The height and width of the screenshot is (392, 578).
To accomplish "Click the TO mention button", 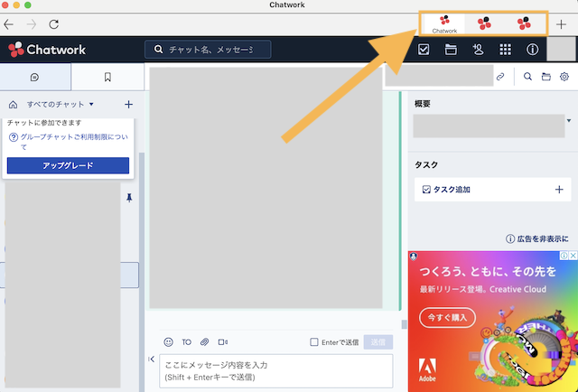I will (x=187, y=342).
